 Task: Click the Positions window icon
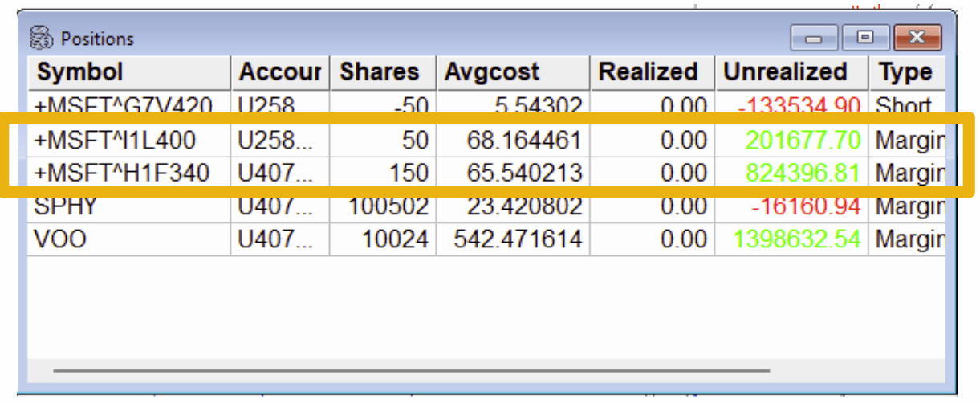(x=43, y=38)
